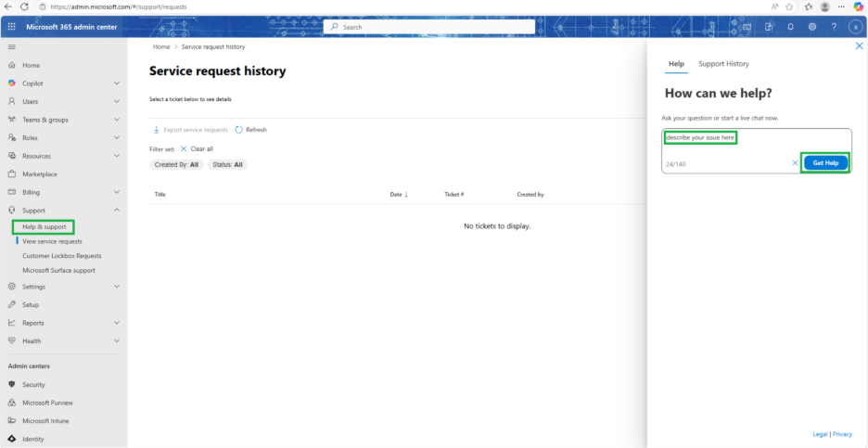The height and width of the screenshot is (448, 868).
Task: Switch to Support History tab
Action: [723, 64]
